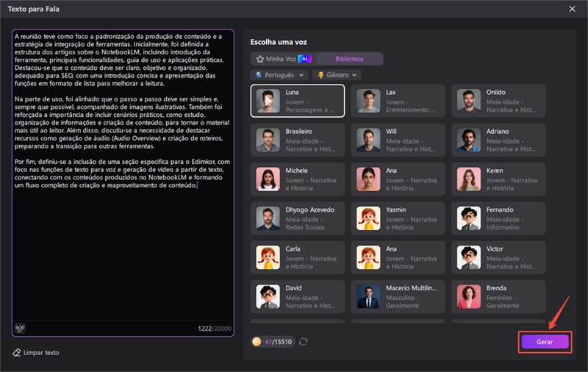Click the AI text assistant icon
Viewport: 588px width, 372px height.
(x=20, y=329)
